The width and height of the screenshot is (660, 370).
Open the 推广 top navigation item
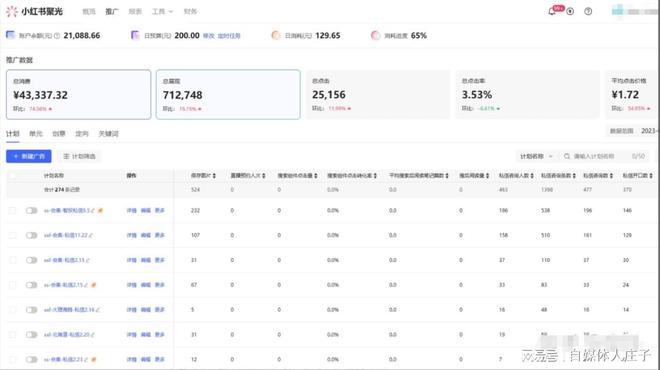(112, 11)
